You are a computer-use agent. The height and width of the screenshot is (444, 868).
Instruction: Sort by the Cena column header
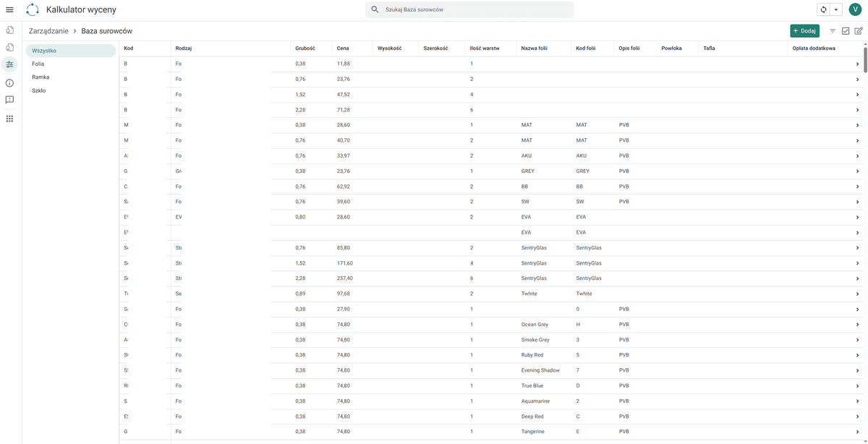[343, 48]
